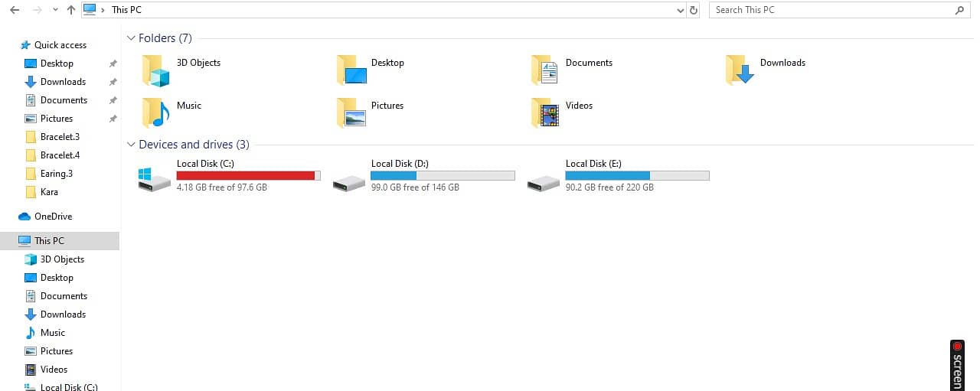Image resolution: width=980 pixels, height=391 pixels.
Task: Select Bracelet.3 in Quick access
Action: click(60, 137)
